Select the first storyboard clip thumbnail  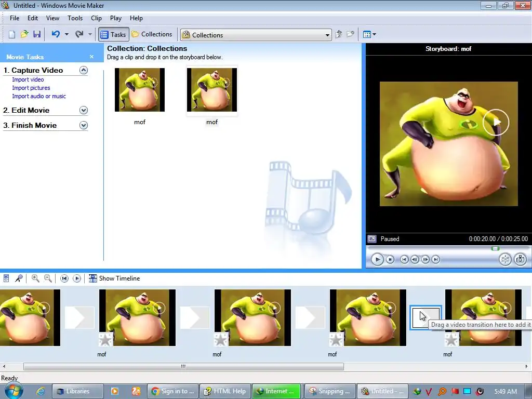[x=30, y=317]
